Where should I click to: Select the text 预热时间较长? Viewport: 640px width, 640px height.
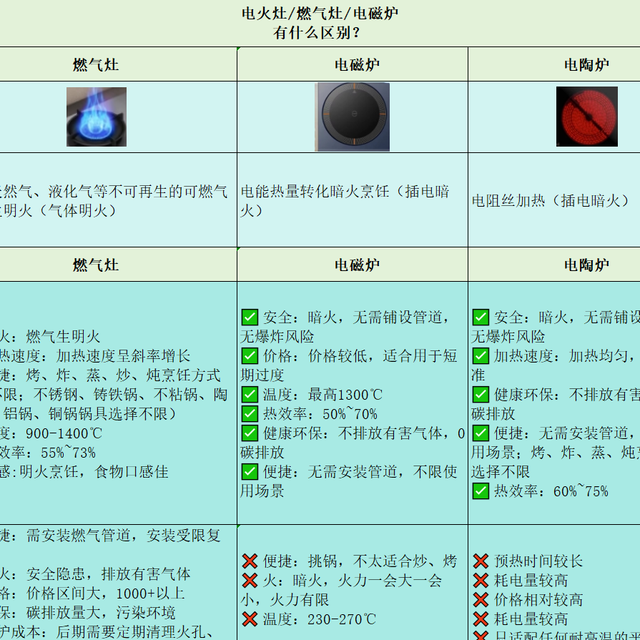point(538,561)
